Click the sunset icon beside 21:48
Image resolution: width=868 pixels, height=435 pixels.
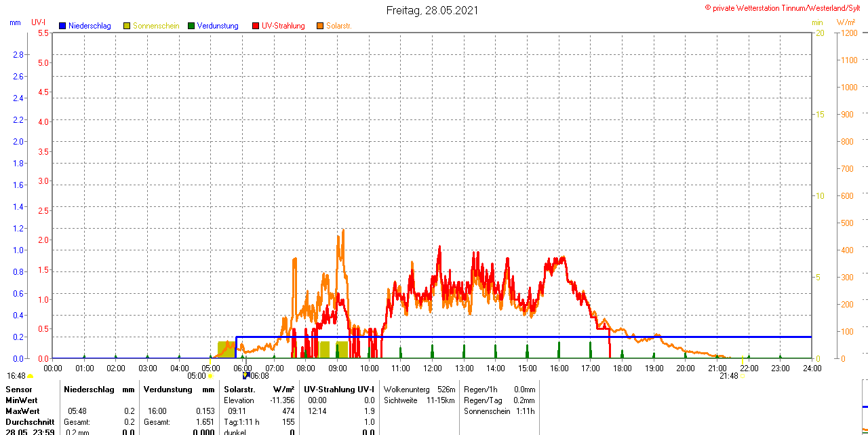click(742, 375)
